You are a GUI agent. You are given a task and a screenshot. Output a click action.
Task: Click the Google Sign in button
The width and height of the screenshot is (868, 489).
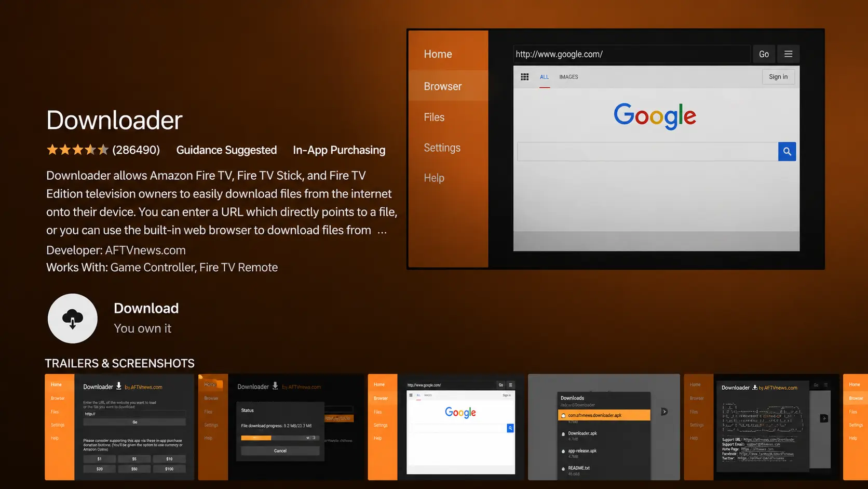coord(778,77)
